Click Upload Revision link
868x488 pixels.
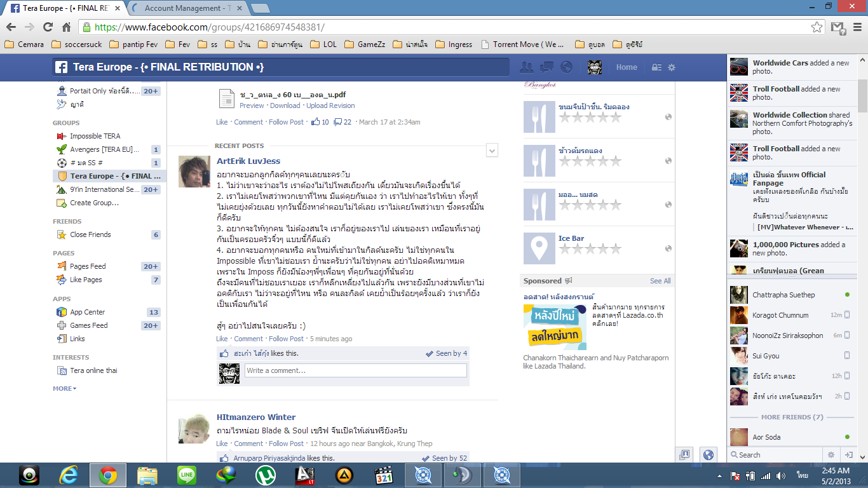click(x=330, y=105)
